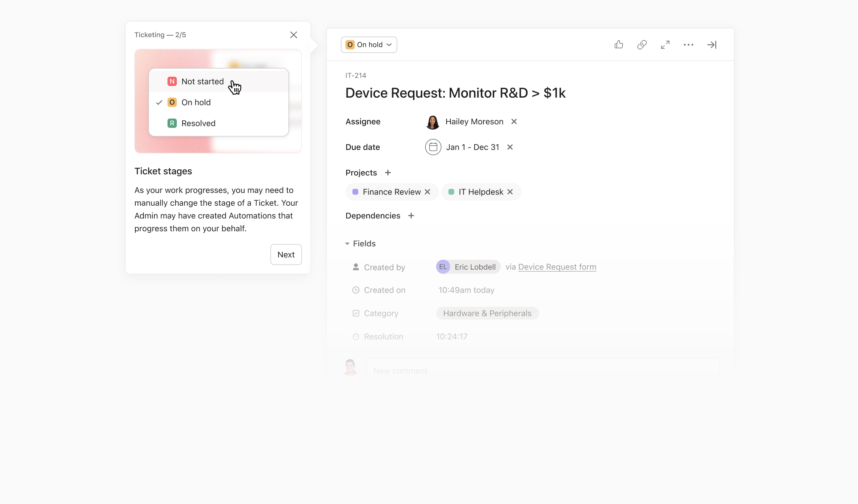Open the Device Request form link
Screen dimensions: 858x504
[557, 267]
